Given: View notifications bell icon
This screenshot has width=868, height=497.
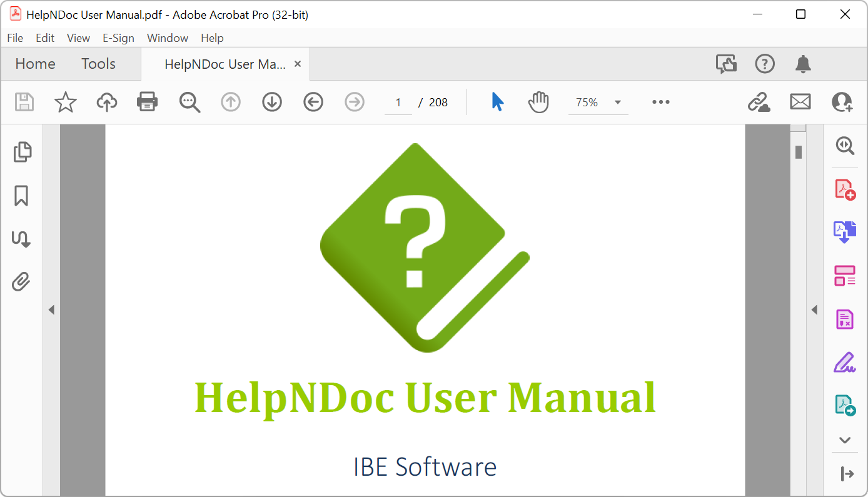Looking at the screenshot, I should (x=803, y=64).
